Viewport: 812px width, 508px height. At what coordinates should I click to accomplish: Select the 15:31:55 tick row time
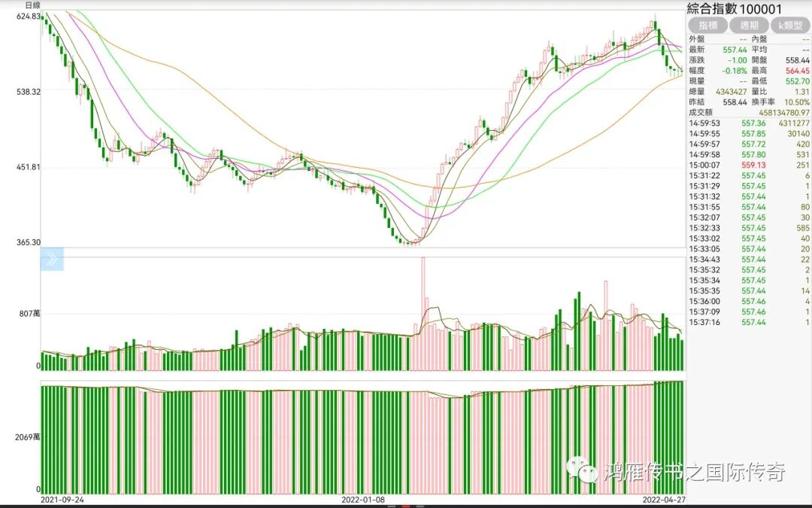(704, 207)
